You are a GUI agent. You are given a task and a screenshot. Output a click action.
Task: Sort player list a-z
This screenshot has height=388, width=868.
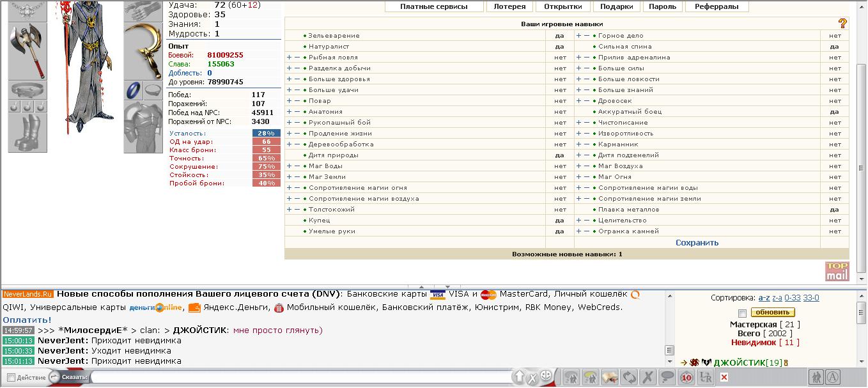coord(764,298)
